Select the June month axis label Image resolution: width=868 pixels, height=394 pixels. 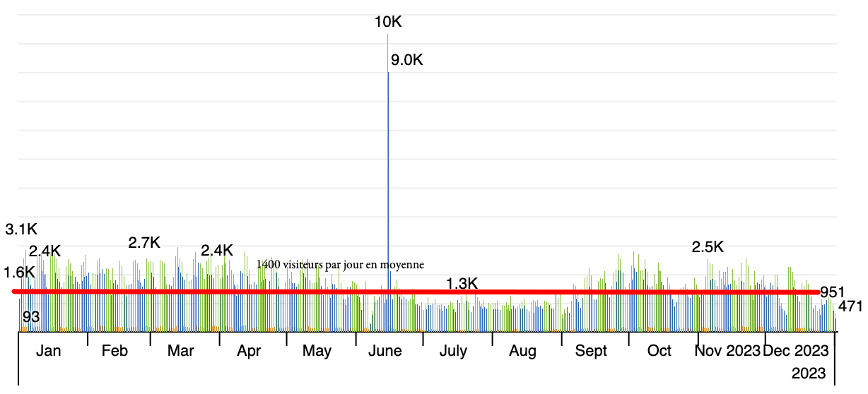pyautogui.click(x=385, y=351)
